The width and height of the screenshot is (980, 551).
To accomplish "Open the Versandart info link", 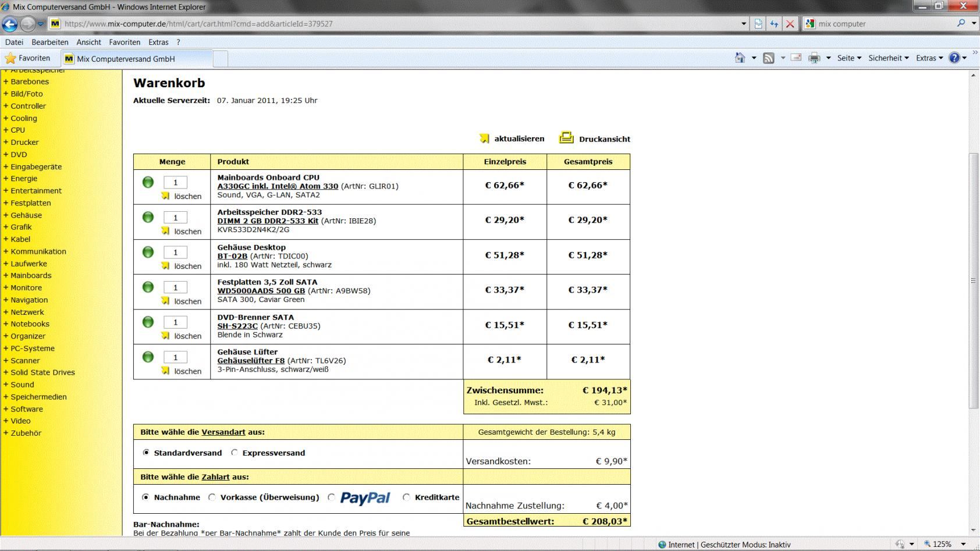I will tap(223, 432).
